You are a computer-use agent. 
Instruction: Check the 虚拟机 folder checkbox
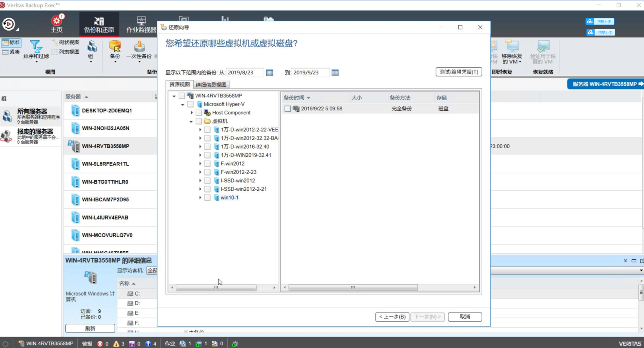click(x=199, y=121)
